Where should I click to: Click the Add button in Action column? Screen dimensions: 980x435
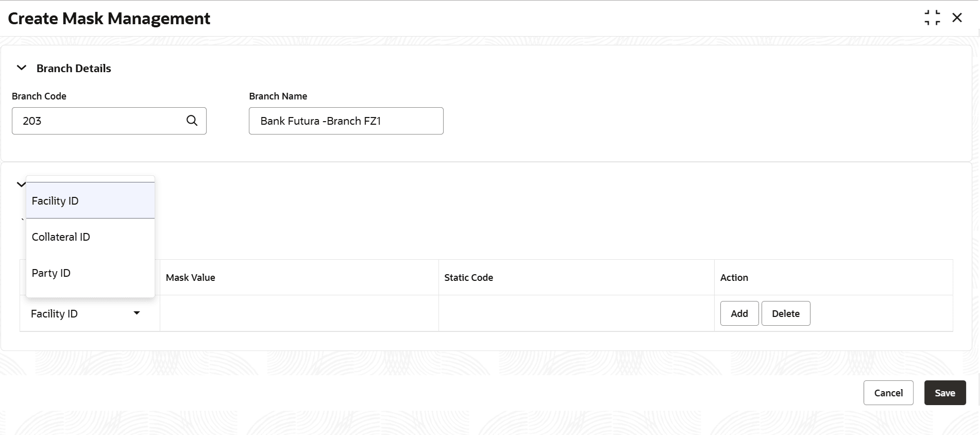(739, 313)
